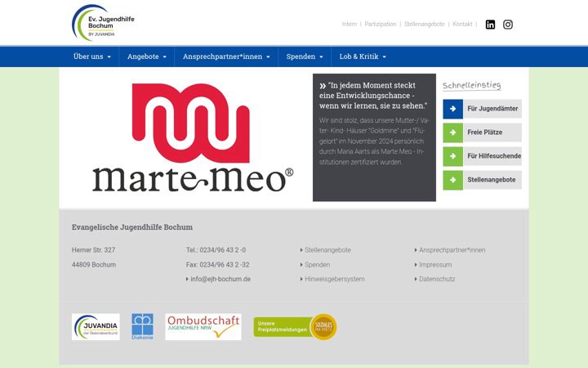Click the Ev. Jugendhilfe Bochum logo

[103, 23]
